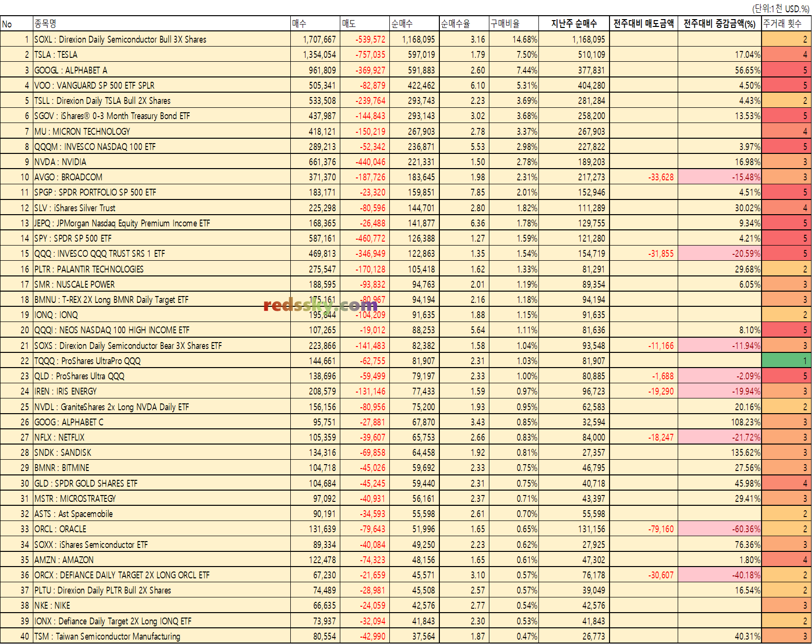Click the green trade count cell for TQQQ

click(x=787, y=361)
